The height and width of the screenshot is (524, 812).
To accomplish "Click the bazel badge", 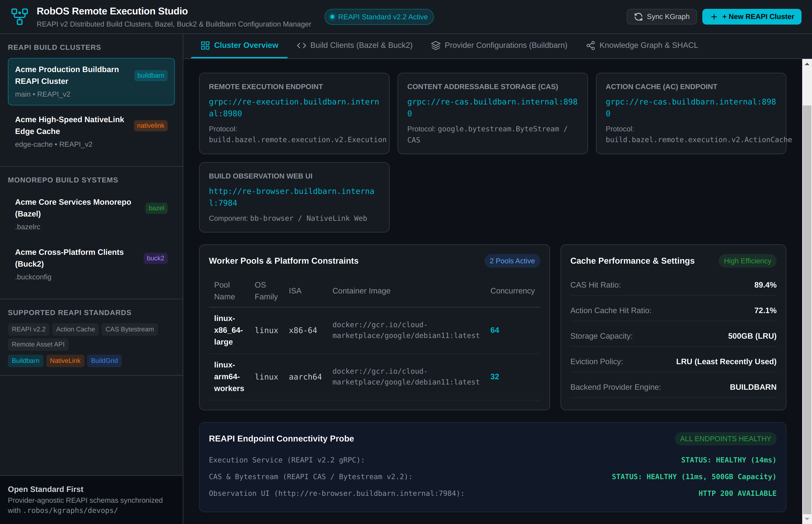I will coord(156,208).
